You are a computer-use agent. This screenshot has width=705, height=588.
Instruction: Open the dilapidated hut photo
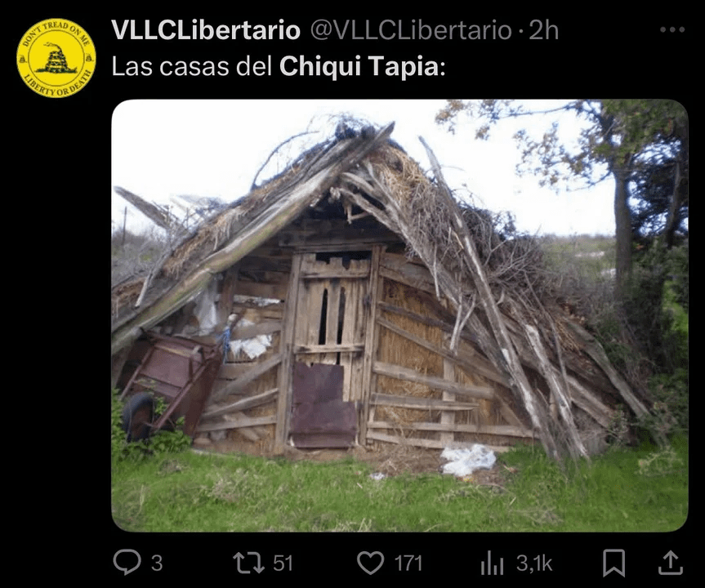[x=399, y=315]
